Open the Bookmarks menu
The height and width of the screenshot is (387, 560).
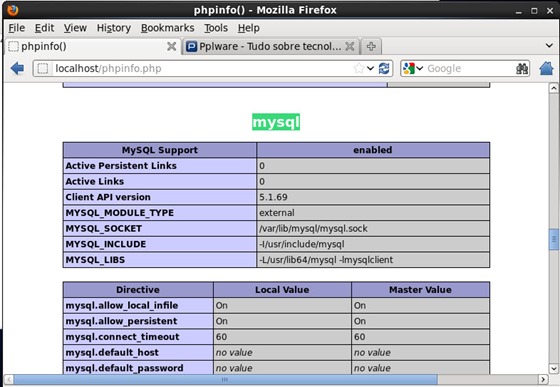[x=168, y=28]
